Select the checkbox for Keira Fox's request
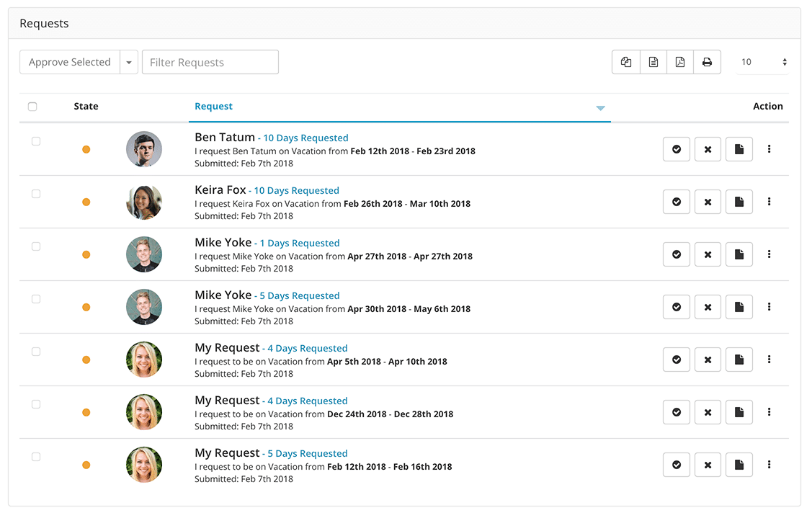Image resolution: width=812 pixels, height=513 pixels. [36, 193]
